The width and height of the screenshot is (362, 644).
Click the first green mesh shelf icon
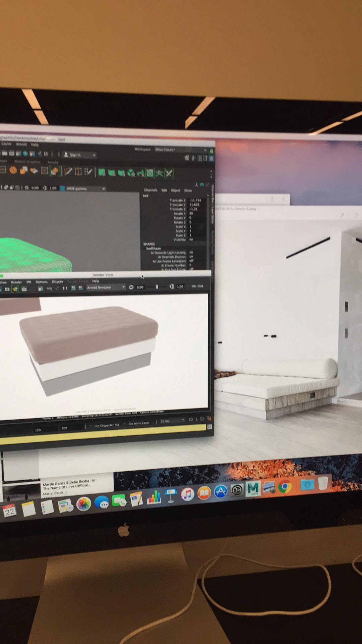coord(102,173)
